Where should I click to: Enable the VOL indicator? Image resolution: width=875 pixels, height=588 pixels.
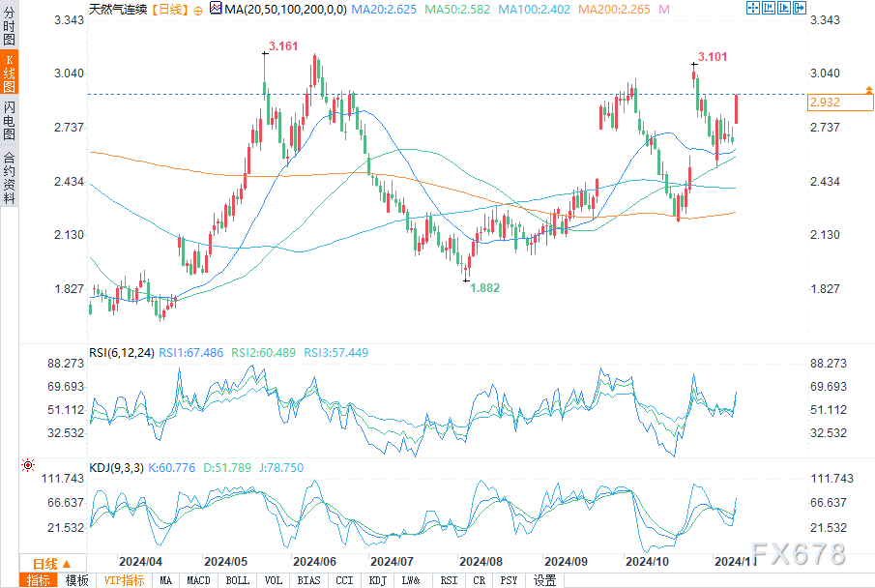274,580
